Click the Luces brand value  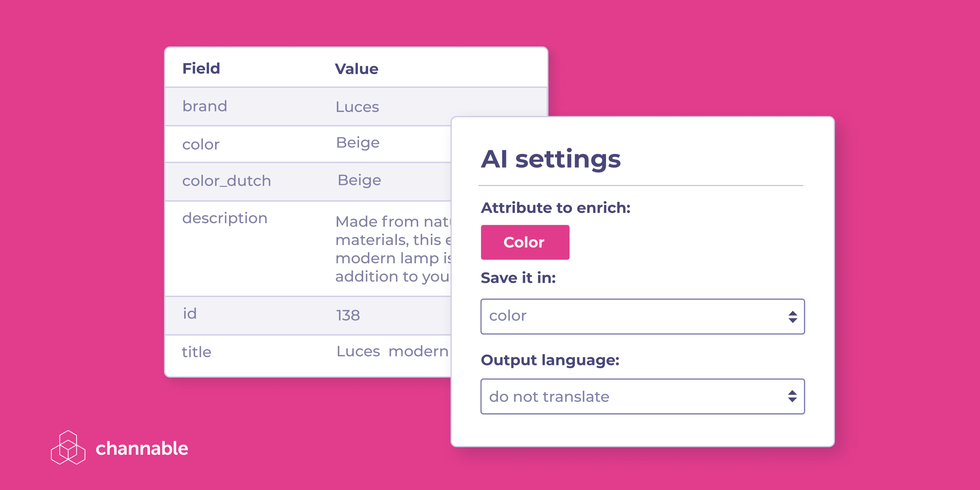click(x=357, y=107)
